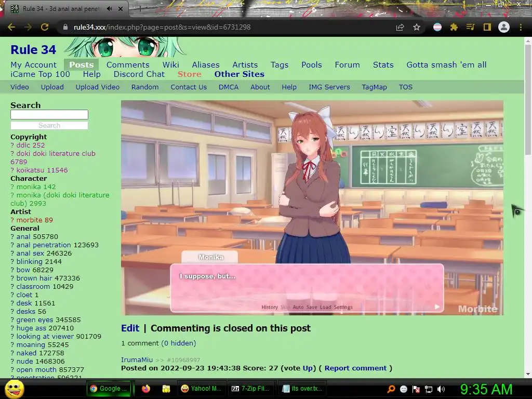Open the folder icon in taskbar
Screen dimensions: 532x399
pyautogui.click(x=166, y=389)
